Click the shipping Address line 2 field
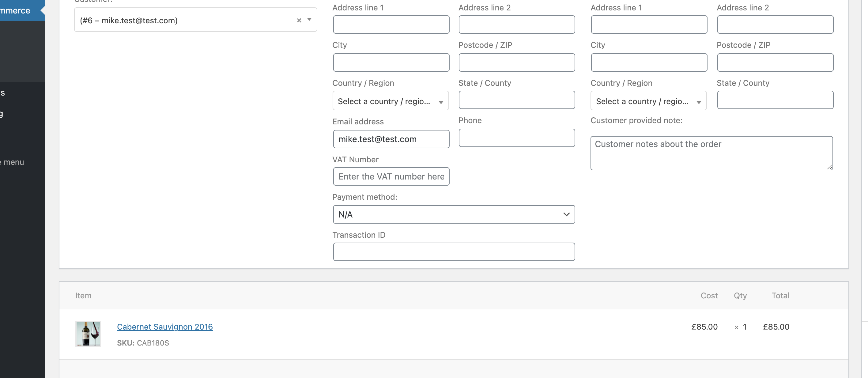The image size is (868, 378). coord(775,24)
